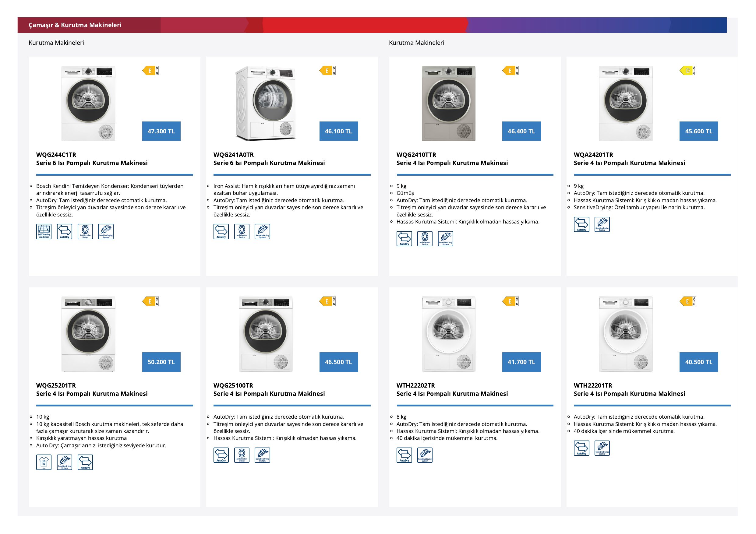Click the '10 kg' bullet under WQG25201TR

coord(42,417)
